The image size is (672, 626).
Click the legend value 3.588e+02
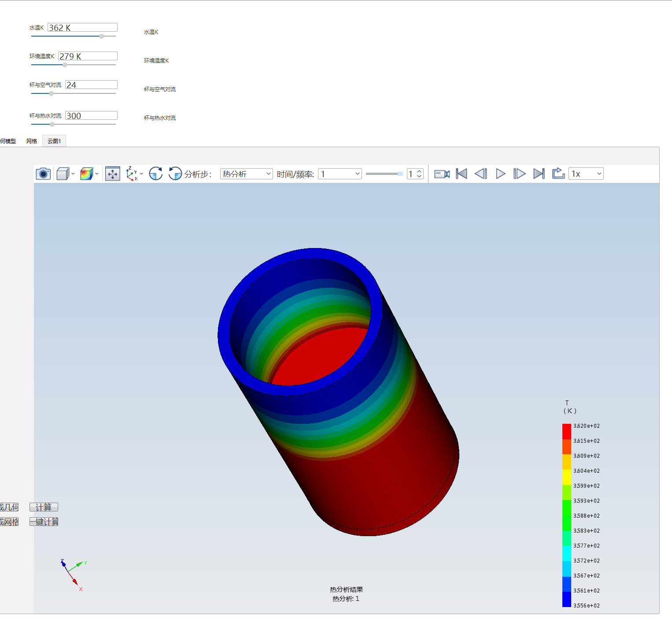[x=587, y=515]
